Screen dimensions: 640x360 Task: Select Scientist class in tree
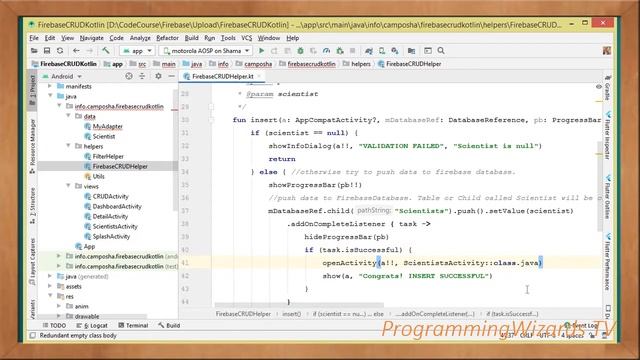[104, 136]
